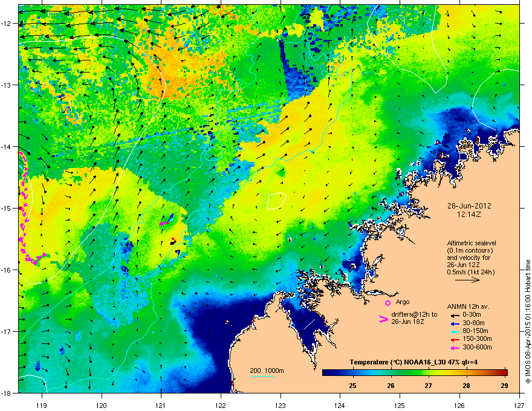
Task: Click the red 150-300m arrow legend symbol
Action: 455,340
